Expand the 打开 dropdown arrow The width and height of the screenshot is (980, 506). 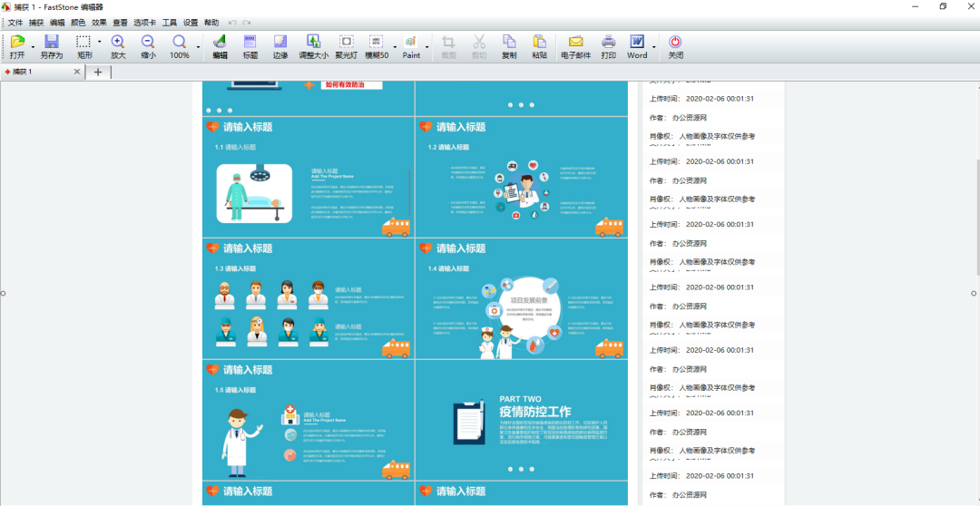[x=33, y=47]
